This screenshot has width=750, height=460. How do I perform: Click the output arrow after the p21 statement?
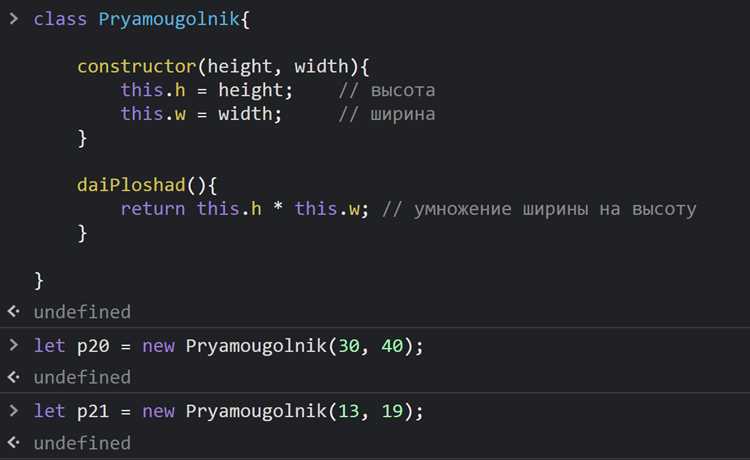tap(14, 443)
